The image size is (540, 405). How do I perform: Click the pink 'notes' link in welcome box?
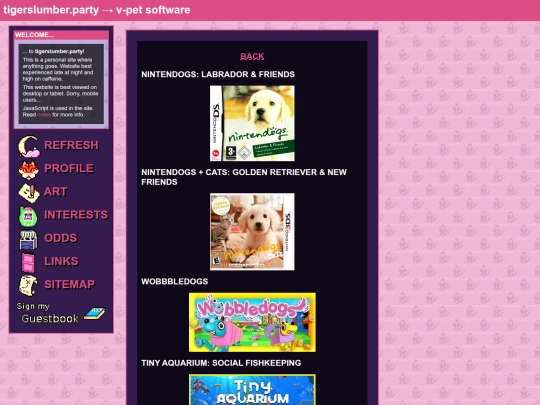pyautogui.click(x=44, y=115)
